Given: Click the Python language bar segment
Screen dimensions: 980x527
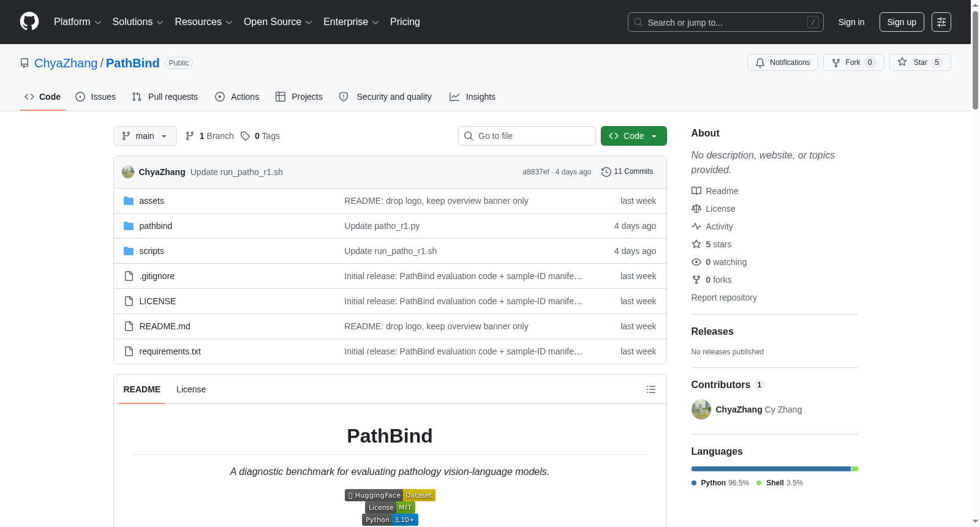Looking at the screenshot, I should 771,469.
